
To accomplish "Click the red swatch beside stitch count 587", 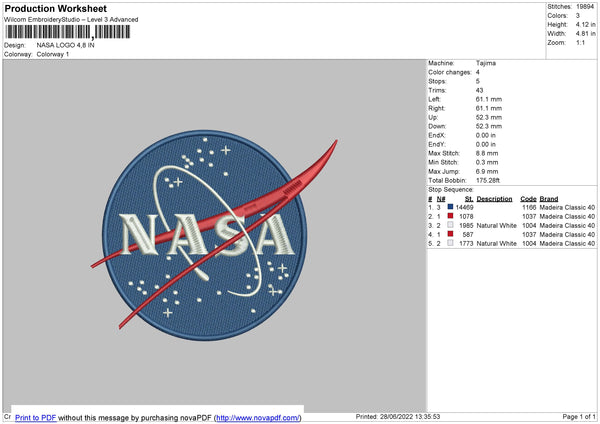I will point(450,234).
